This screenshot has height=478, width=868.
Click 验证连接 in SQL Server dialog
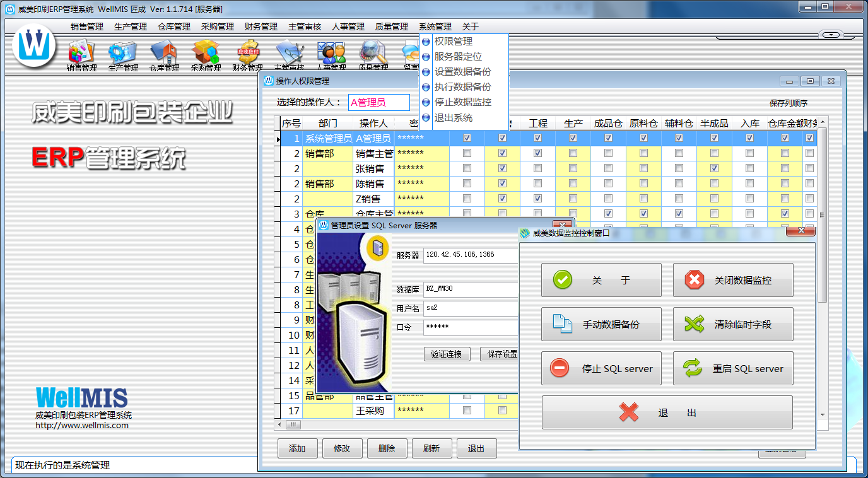click(447, 354)
